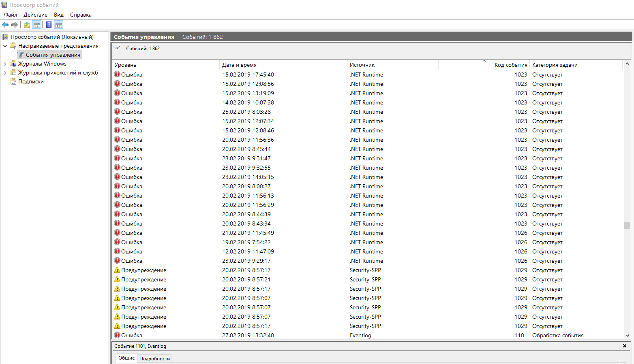The image size is (634, 364).
Task: Sort by the Категория задачи column header
Action: (x=576, y=65)
